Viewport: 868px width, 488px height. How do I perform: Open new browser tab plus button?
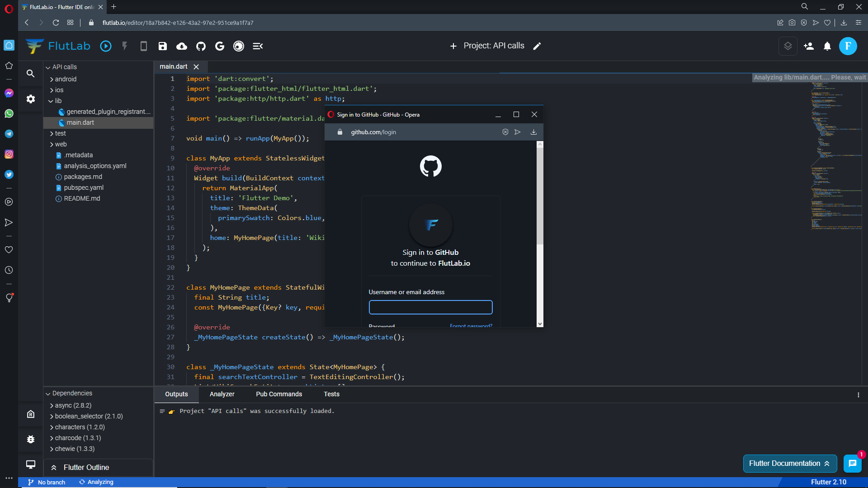(x=114, y=7)
